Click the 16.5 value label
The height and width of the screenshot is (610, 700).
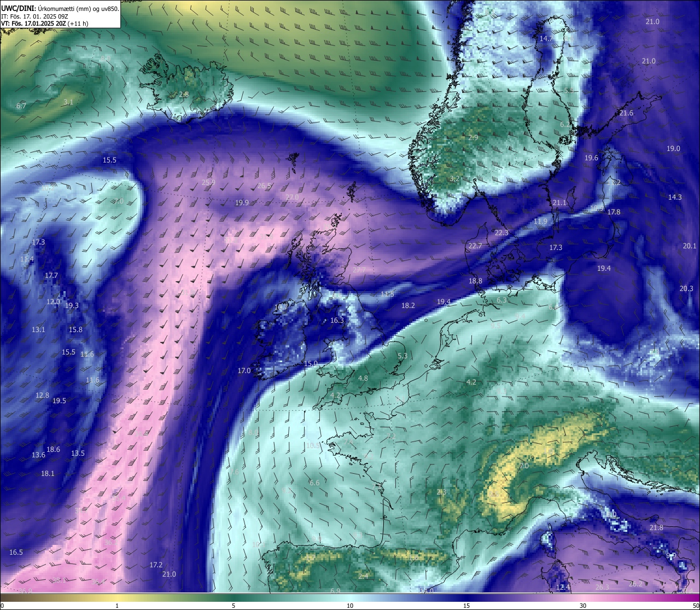(16, 553)
